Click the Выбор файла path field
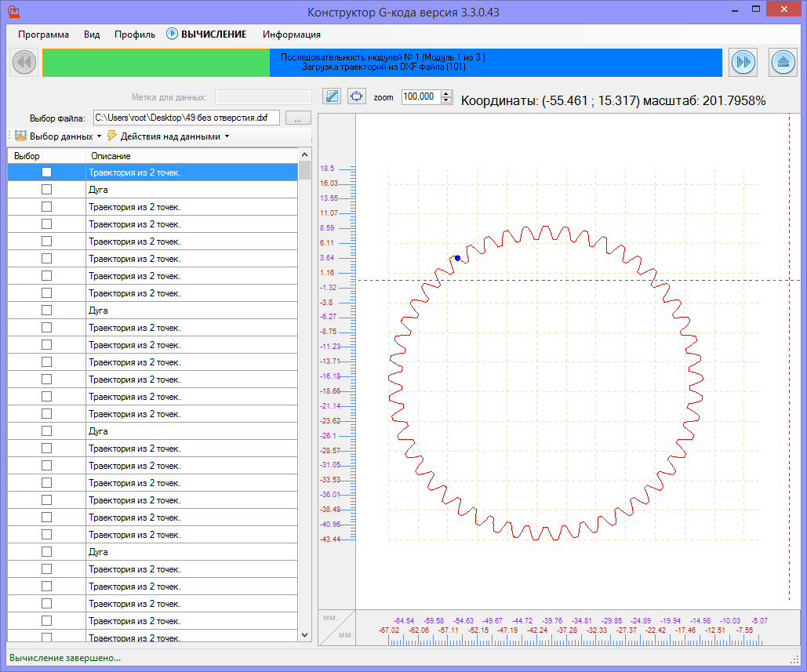Viewport: 807px width, 672px height. [186, 118]
